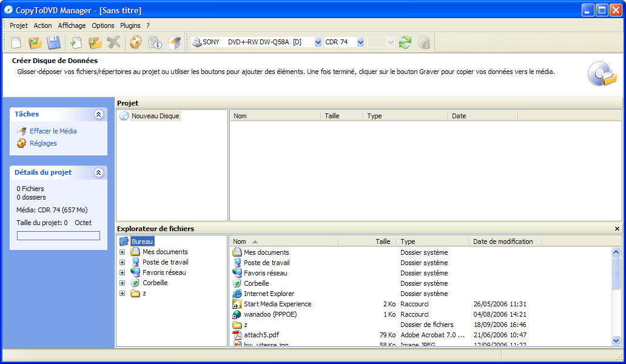Open the SONY DVD+-RW drive dropdown
The image size is (626, 364).
coord(318,42)
